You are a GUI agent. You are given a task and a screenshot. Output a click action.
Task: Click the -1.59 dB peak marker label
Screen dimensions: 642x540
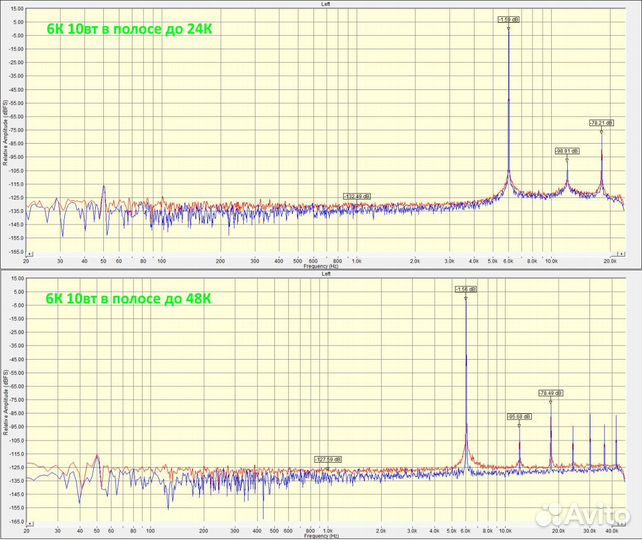tap(507, 19)
